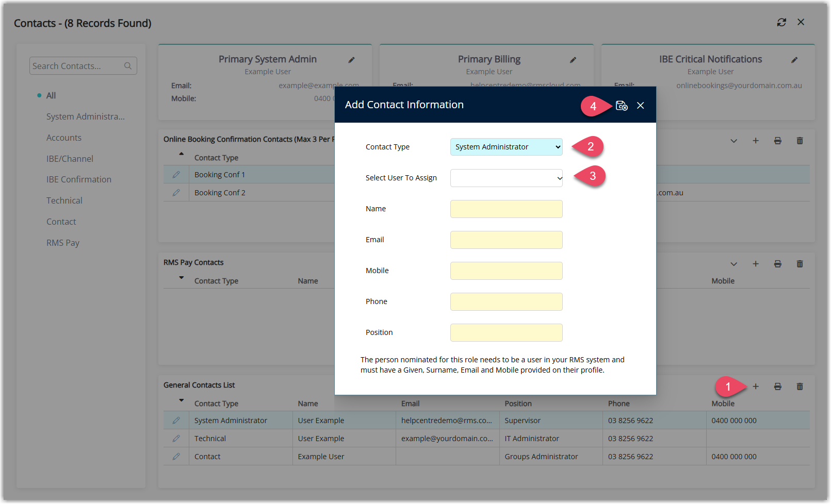Click example@yourdomain.co... email cell
The height and width of the screenshot is (504, 831).
[x=447, y=439]
